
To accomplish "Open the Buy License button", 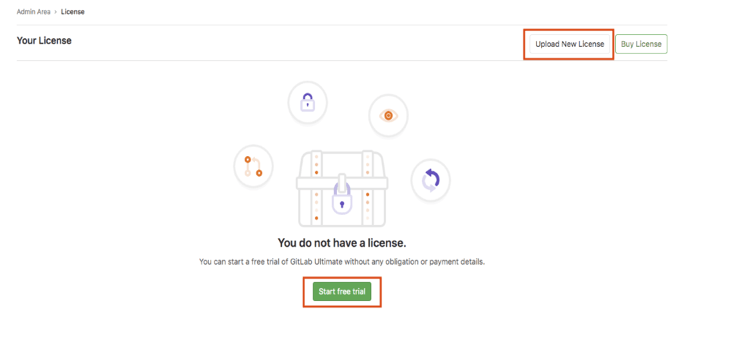I will (x=641, y=44).
